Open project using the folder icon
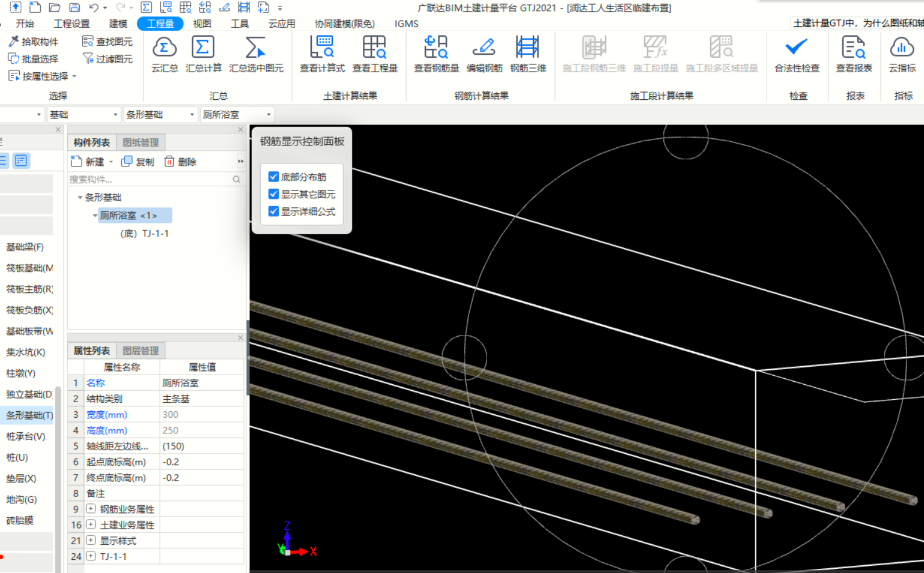 coord(55,7)
